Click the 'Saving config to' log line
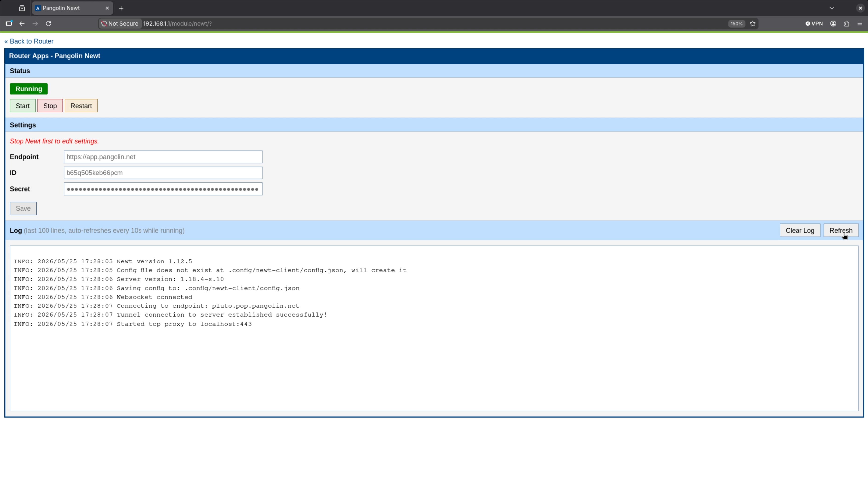The width and height of the screenshot is (868, 479). [x=156, y=288]
